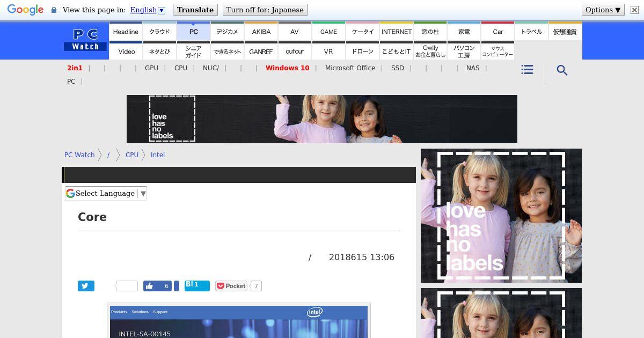This screenshot has height=338, width=644.
Task: Open the クラウド tab
Action: point(159,31)
